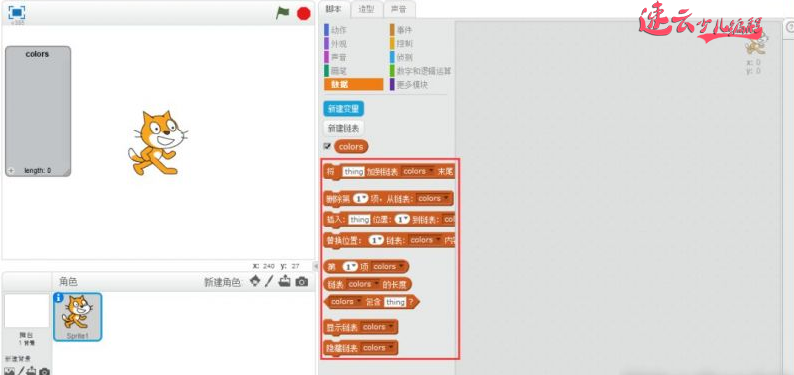
Task: Open Sprite1 info via blue i icon
Action: pos(59,298)
